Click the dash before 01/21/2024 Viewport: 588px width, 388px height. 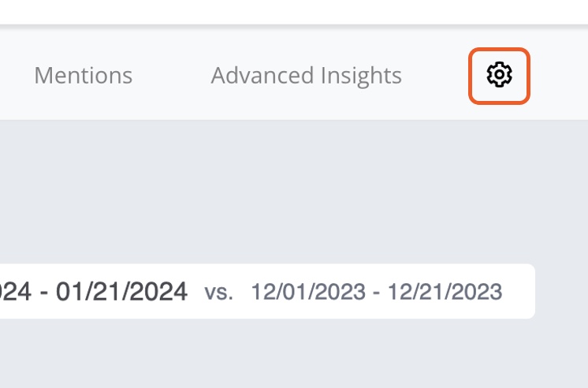(x=44, y=292)
